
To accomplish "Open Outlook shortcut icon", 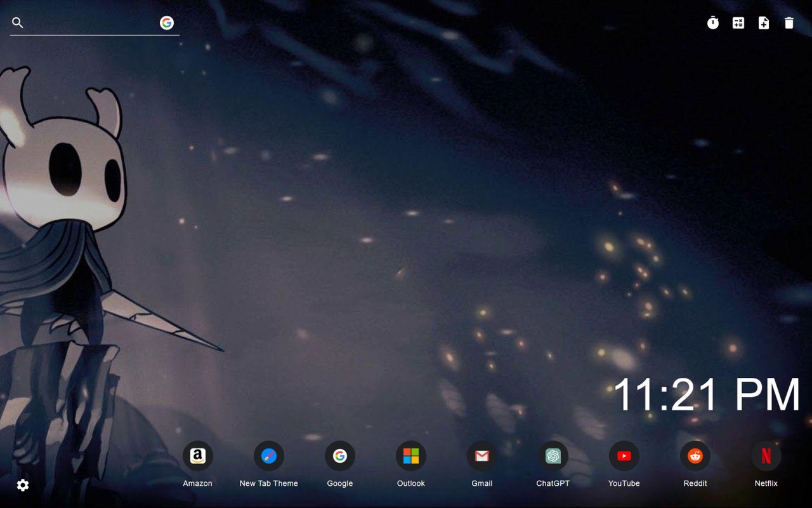I will click(411, 456).
